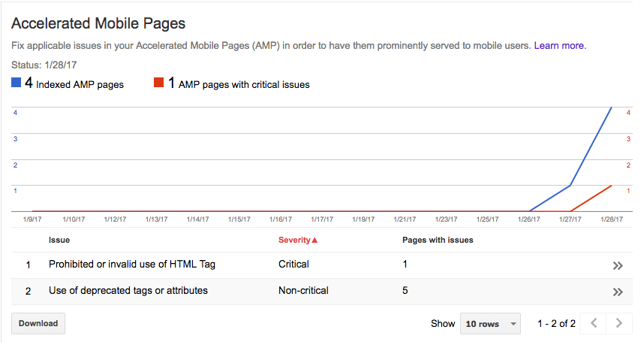Click the 'Status: 1/28/17' text
644x354 pixels.
(x=44, y=65)
